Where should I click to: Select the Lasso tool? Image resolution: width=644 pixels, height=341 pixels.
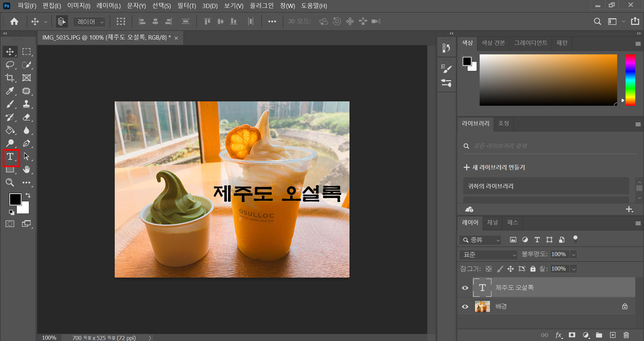coord(10,65)
